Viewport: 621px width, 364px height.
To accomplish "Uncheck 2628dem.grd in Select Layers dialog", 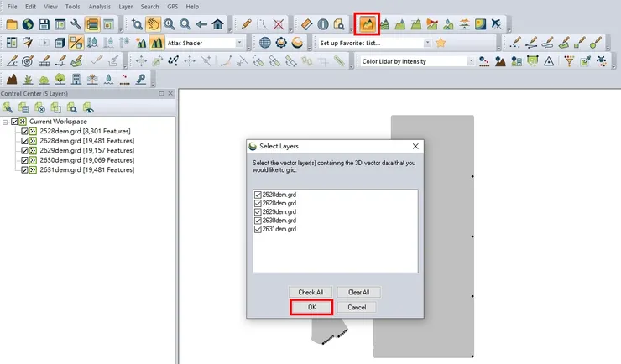I will tap(258, 203).
